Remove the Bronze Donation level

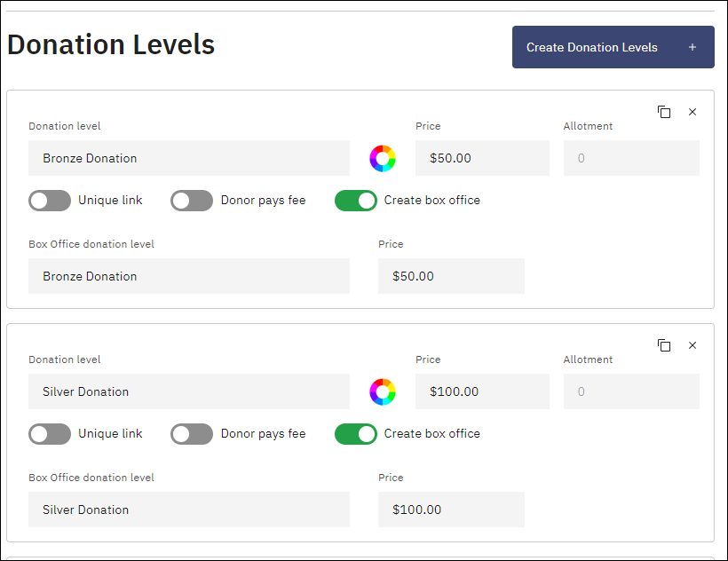[692, 112]
